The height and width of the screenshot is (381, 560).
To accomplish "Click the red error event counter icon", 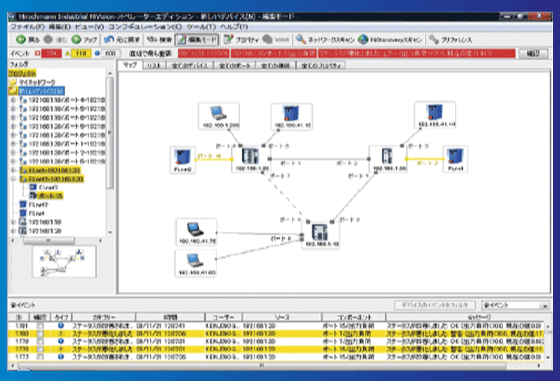I will pyautogui.click(x=38, y=54).
